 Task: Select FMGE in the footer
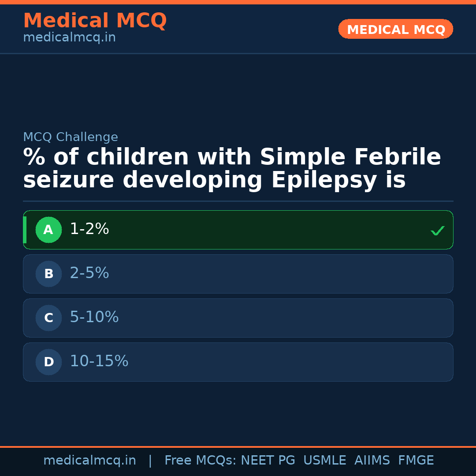[416, 461]
